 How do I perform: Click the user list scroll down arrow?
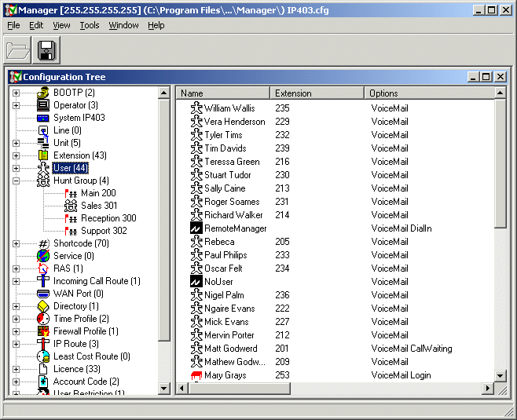tap(500, 375)
